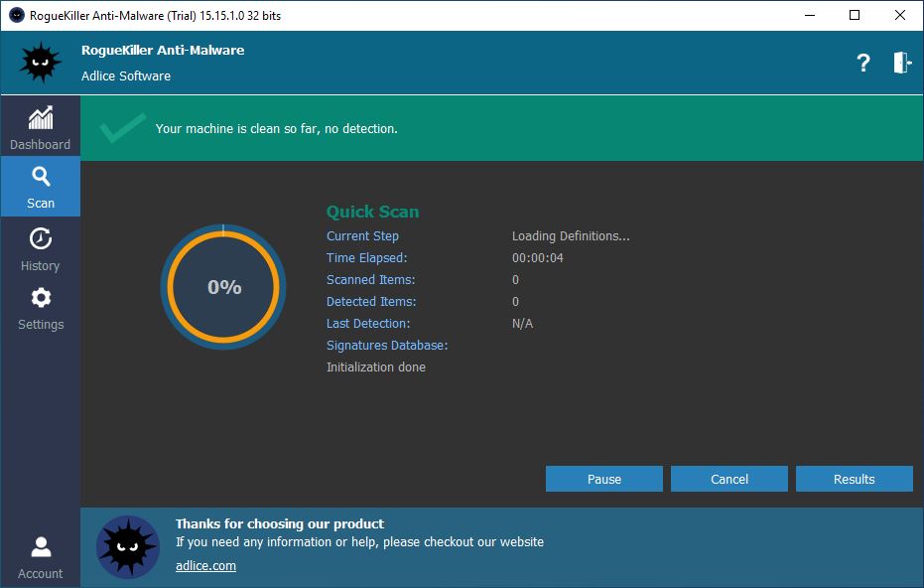Click the 'Detected Items:' label
This screenshot has height=588, width=924.
point(371,301)
